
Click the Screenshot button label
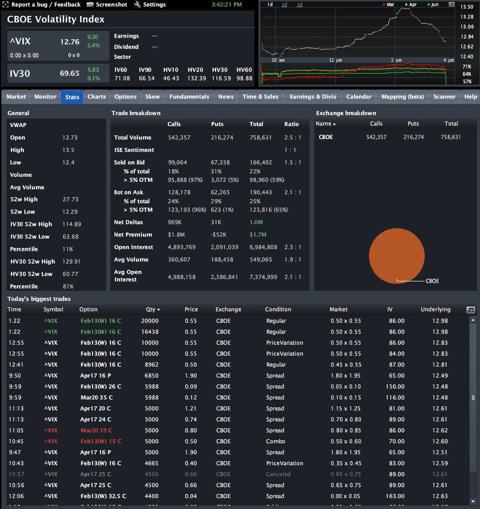click(111, 5)
